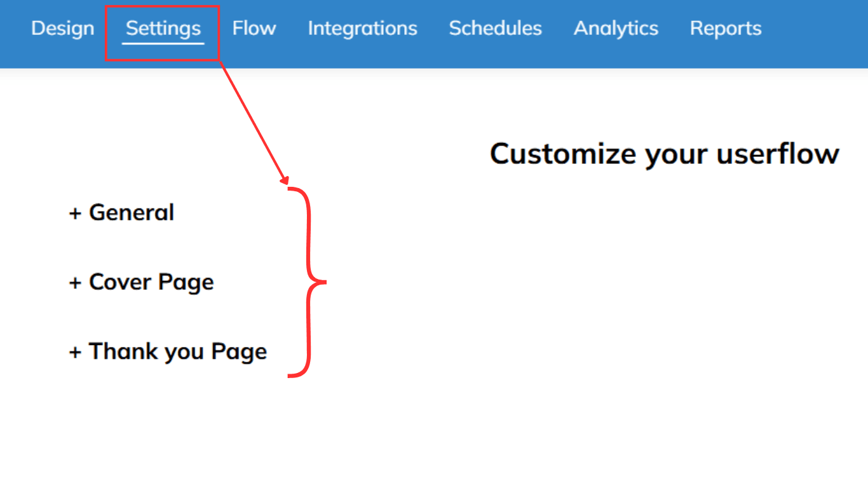Click the plus icon beside Thank you Page

(76, 352)
